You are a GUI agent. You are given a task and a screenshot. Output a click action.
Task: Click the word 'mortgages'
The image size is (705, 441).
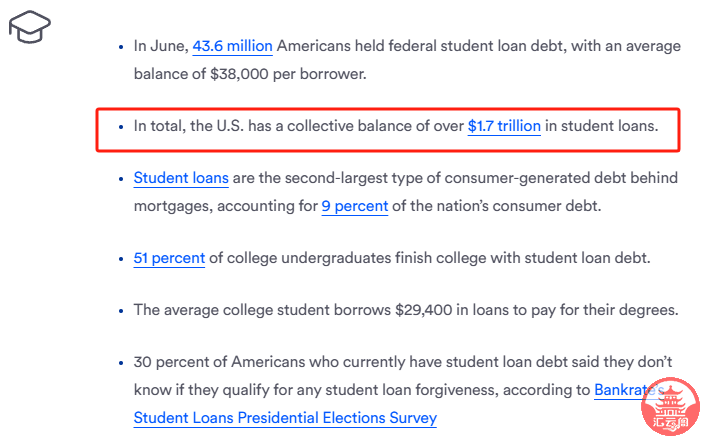coord(173,206)
